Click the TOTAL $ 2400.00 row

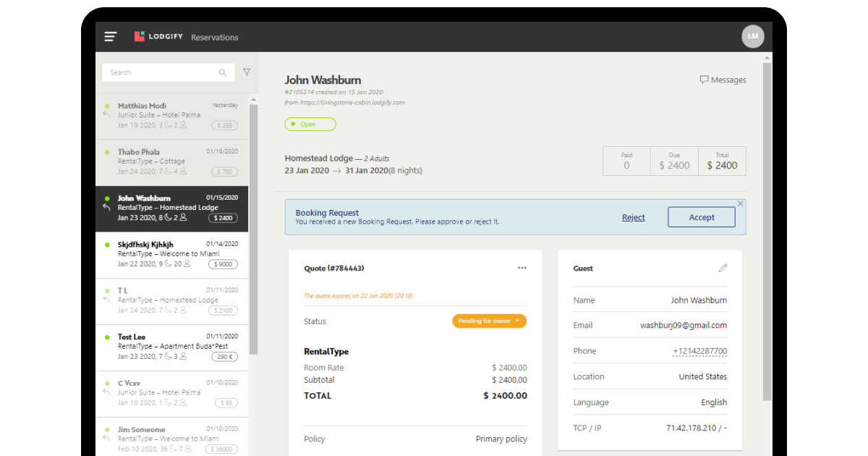point(416,396)
